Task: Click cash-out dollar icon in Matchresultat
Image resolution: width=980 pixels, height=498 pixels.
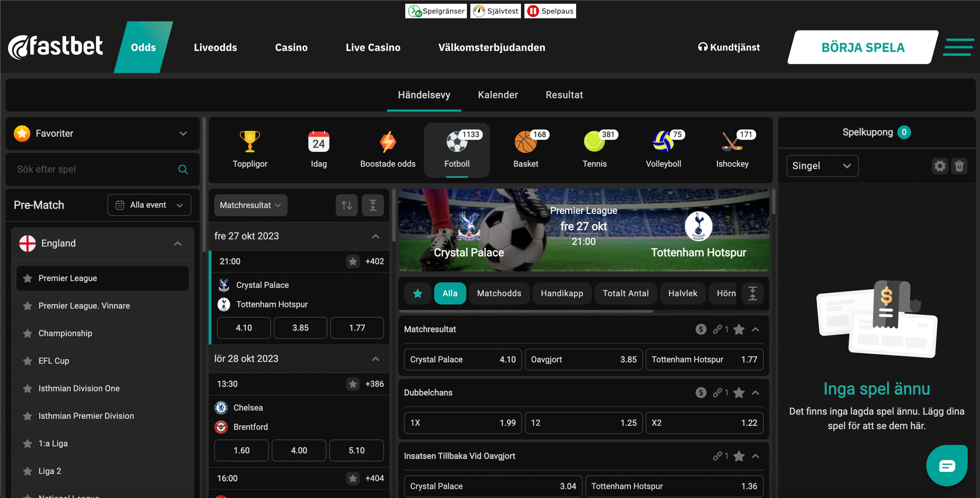Action: click(701, 329)
